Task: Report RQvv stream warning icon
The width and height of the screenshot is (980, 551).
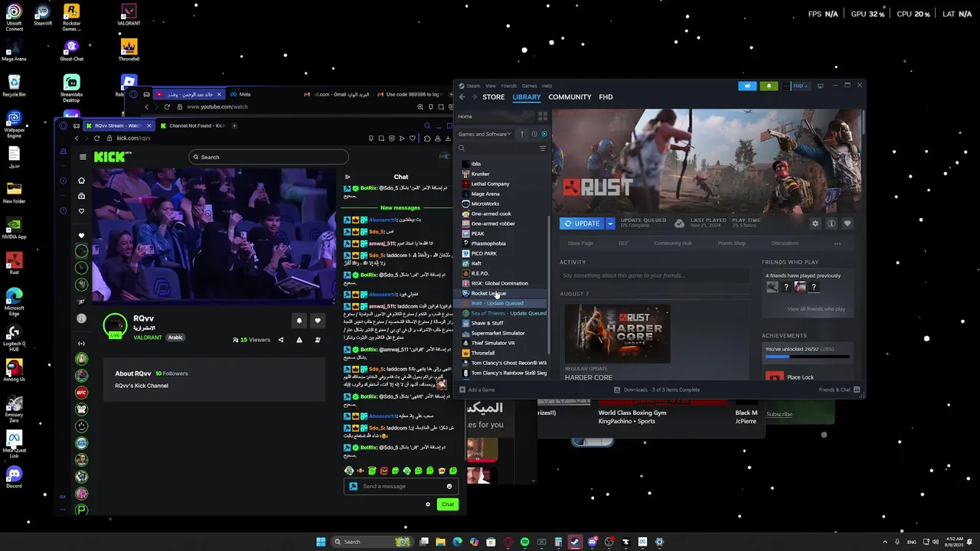Action: [x=299, y=340]
